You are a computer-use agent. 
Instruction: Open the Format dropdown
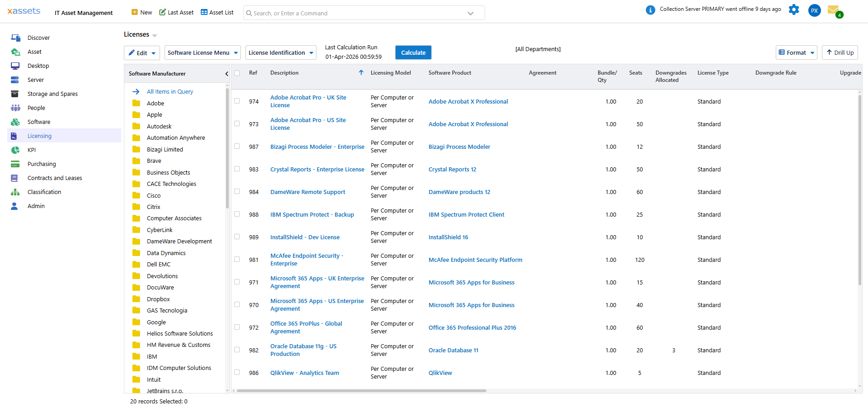[x=796, y=53]
